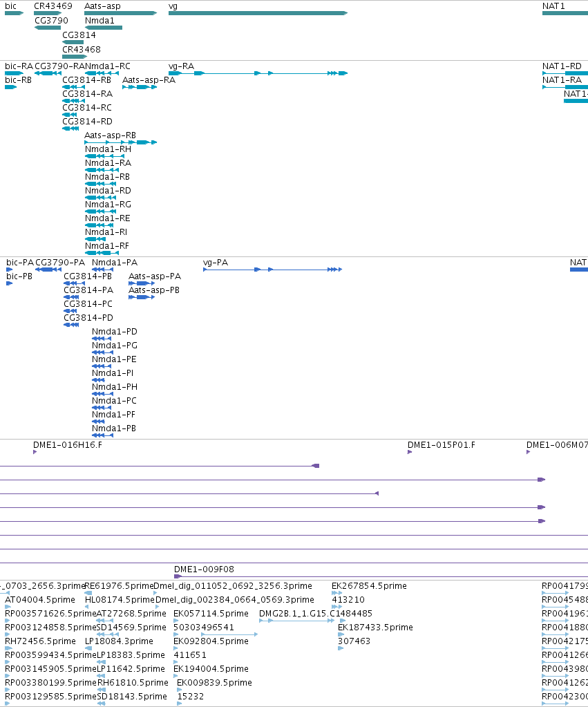Click the RE61976.5prime EST label
The width and height of the screenshot is (588, 707).
pos(120,586)
